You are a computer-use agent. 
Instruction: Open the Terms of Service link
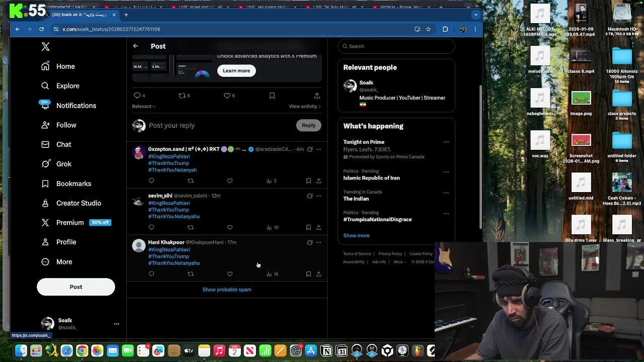tap(357, 254)
